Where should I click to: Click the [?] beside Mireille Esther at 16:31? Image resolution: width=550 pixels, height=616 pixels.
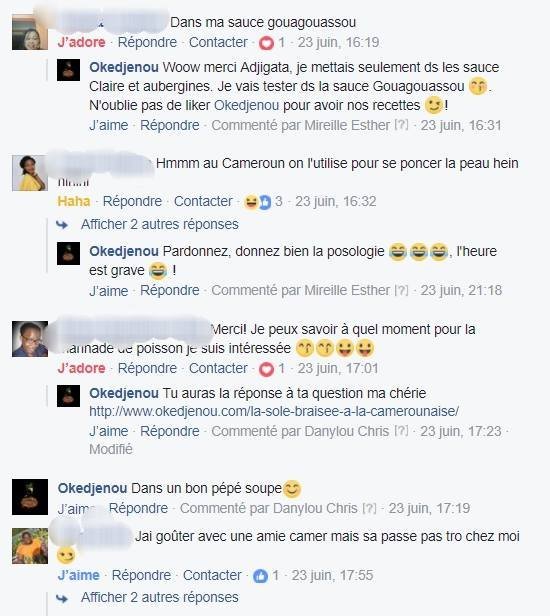pos(402,125)
